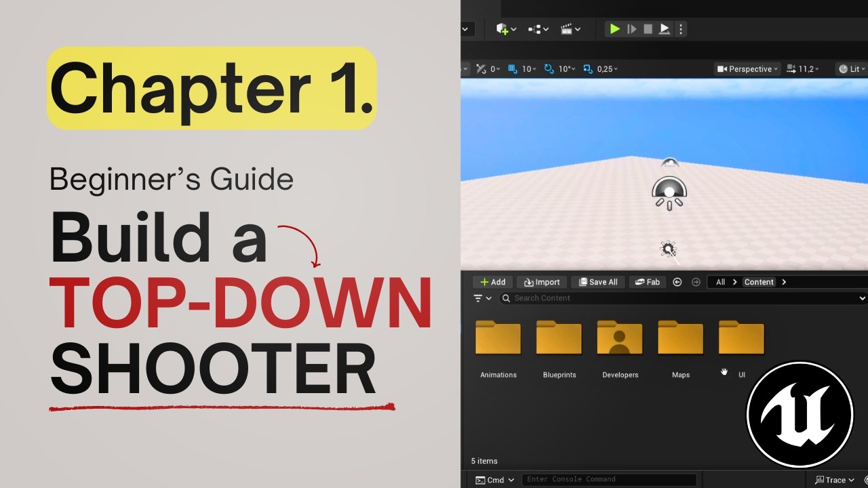Click the Enter Console Command field
868x488 pixels.
(x=609, y=480)
